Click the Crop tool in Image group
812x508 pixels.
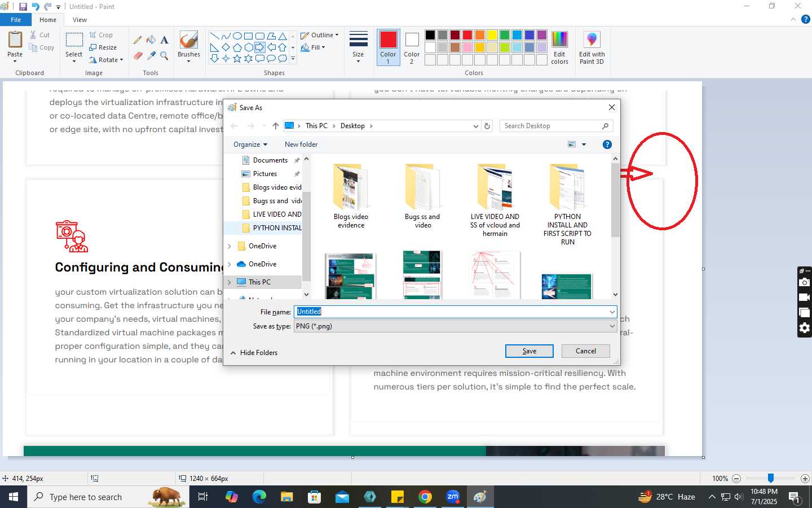[x=101, y=35]
